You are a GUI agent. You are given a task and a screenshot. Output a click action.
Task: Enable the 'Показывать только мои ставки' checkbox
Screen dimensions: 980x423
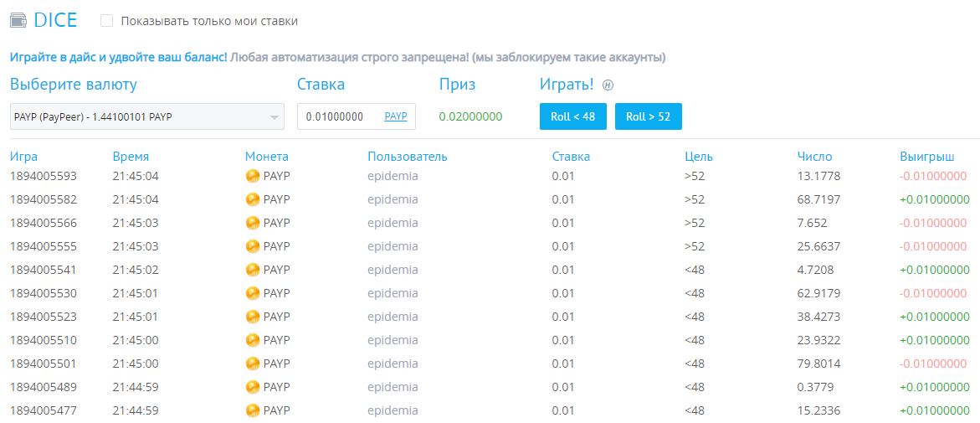point(107,21)
